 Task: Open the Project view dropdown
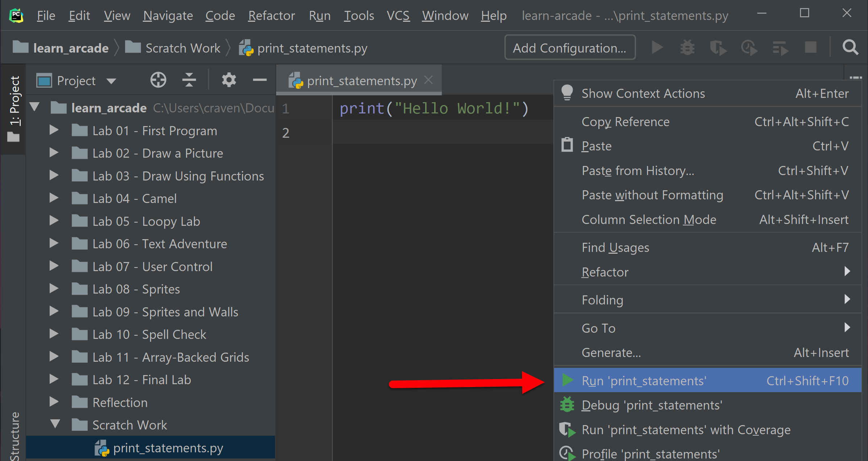point(111,80)
